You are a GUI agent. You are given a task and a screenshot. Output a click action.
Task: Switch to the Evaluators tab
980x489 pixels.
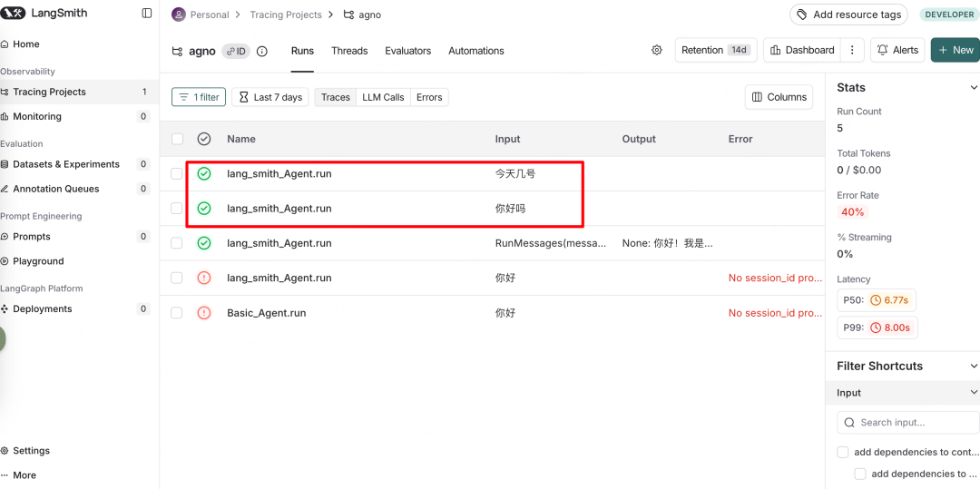[x=408, y=51]
